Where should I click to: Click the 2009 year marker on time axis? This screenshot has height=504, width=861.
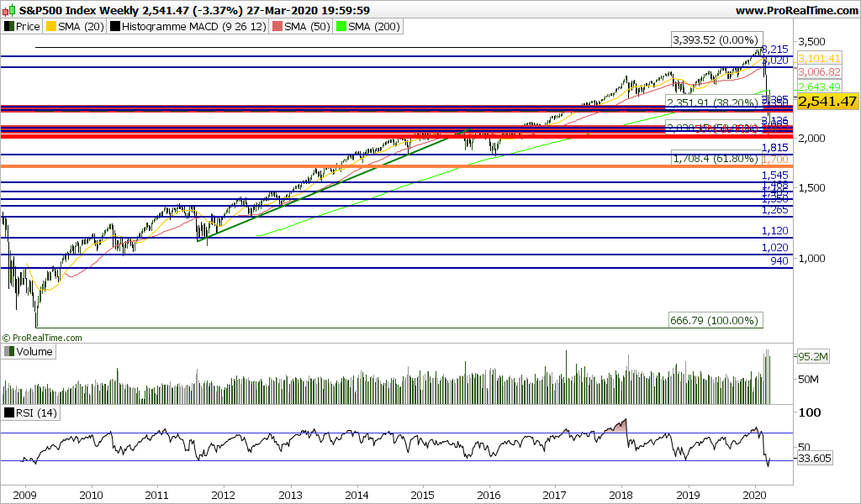[24, 496]
